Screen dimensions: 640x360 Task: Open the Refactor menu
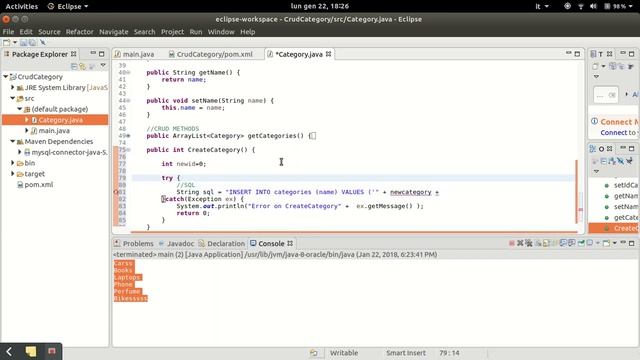click(80, 31)
